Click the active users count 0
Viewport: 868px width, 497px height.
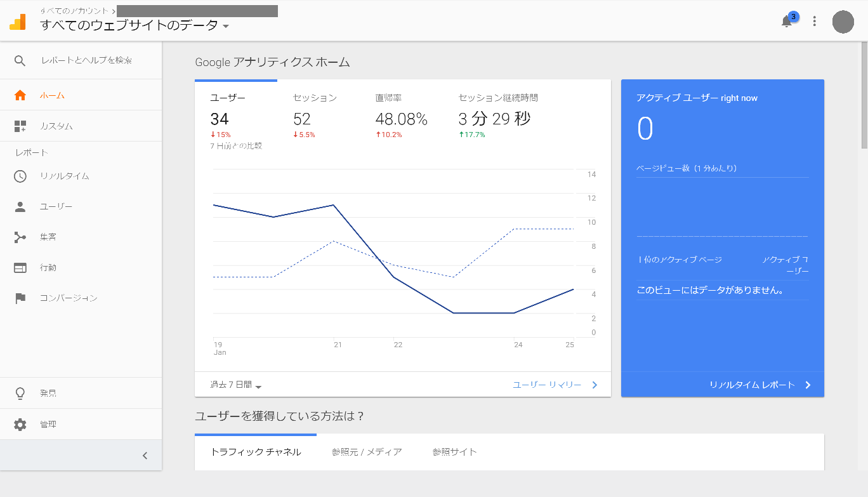coord(645,129)
